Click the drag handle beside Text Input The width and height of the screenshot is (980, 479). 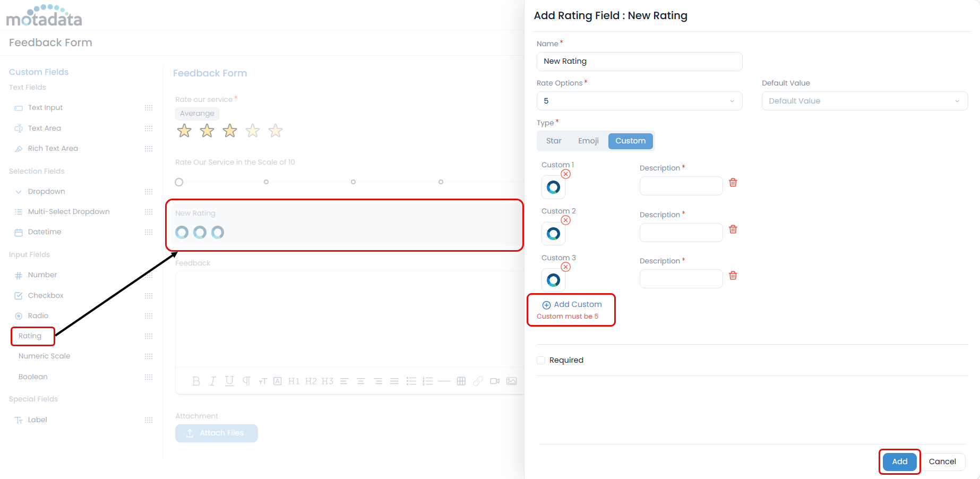coord(149,108)
